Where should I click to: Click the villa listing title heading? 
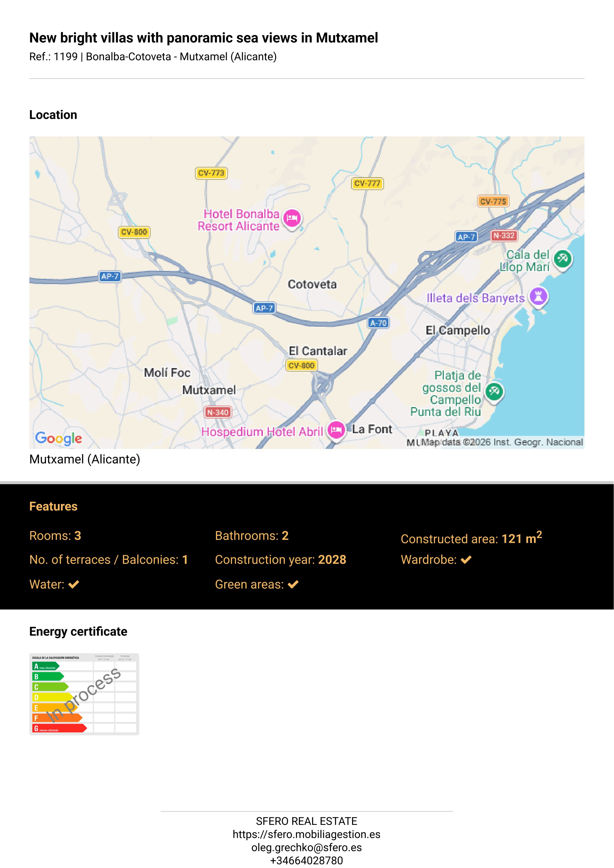(204, 38)
